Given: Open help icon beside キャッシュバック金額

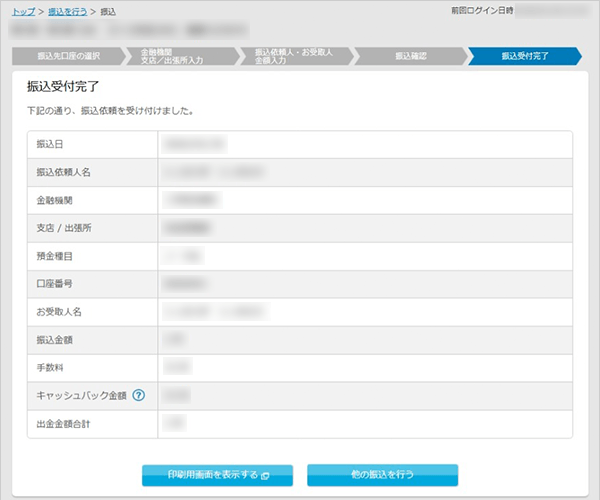Looking at the screenshot, I should tap(139, 395).
